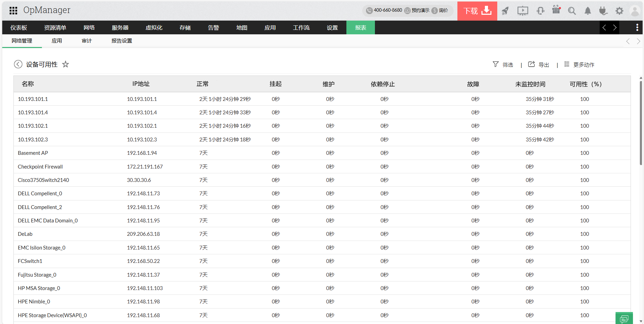Click the 筛选 filter button
The image size is (644, 324).
[503, 65]
